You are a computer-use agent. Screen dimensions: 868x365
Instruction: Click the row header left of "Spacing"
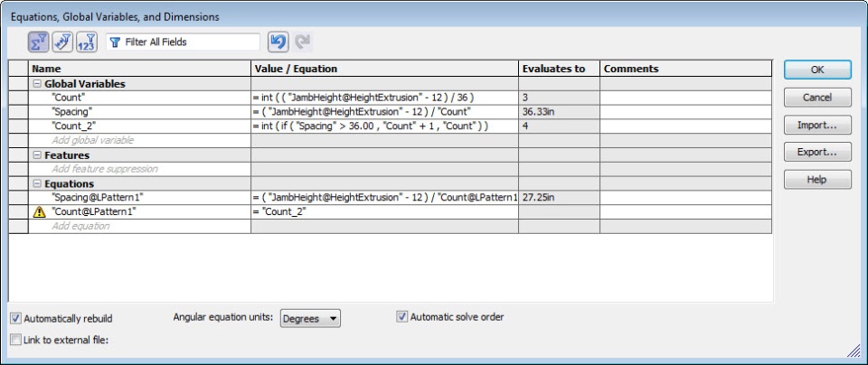pyautogui.click(x=18, y=112)
